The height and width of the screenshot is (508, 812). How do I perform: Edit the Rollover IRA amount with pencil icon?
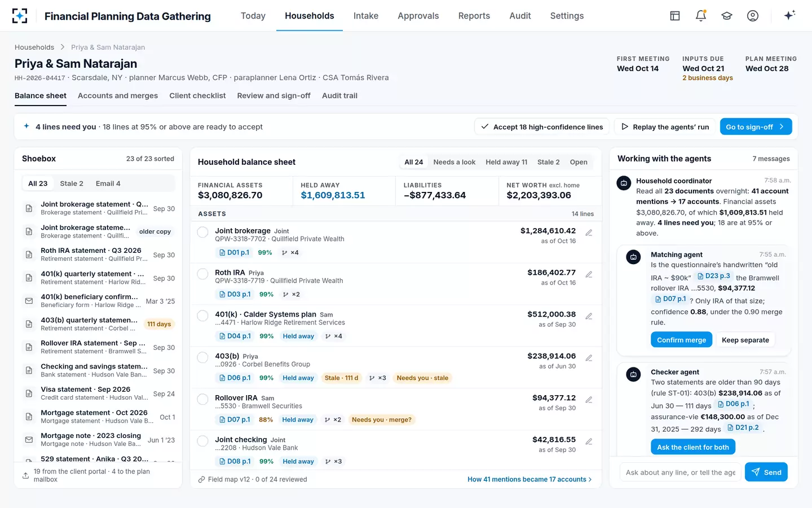coord(589,400)
